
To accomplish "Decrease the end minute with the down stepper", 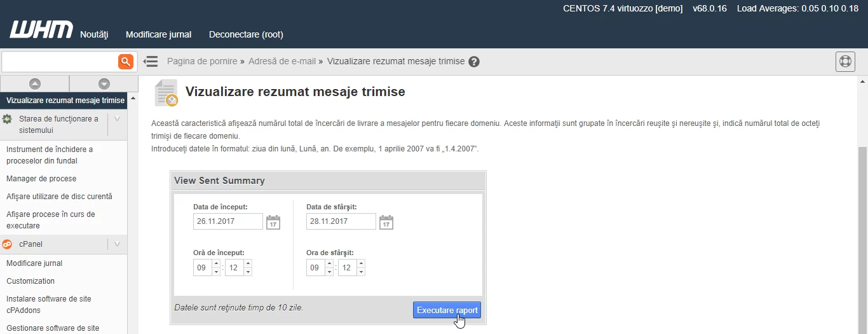I will pos(361,272).
